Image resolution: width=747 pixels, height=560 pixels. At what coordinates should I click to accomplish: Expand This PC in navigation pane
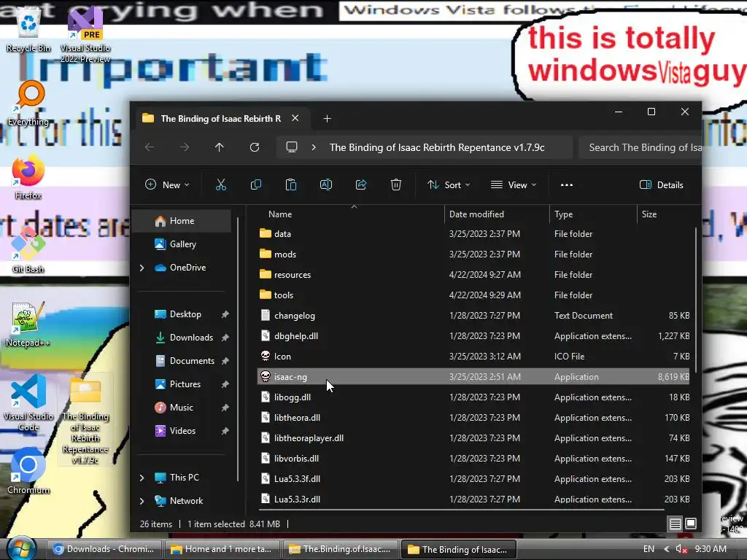point(142,478)
